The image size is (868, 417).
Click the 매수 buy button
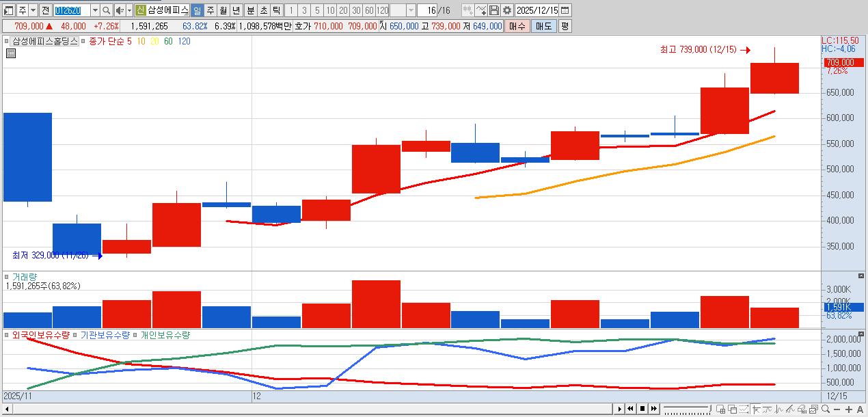517,26
